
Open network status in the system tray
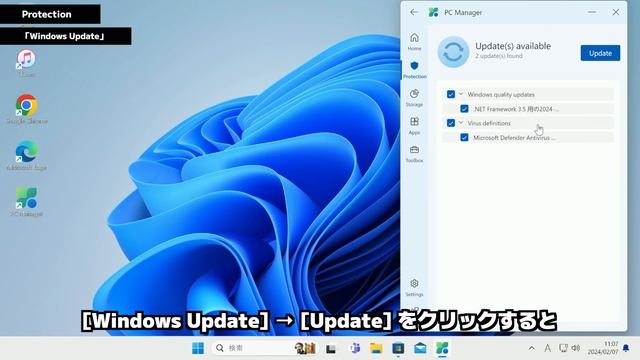click(x=563, y=348)
